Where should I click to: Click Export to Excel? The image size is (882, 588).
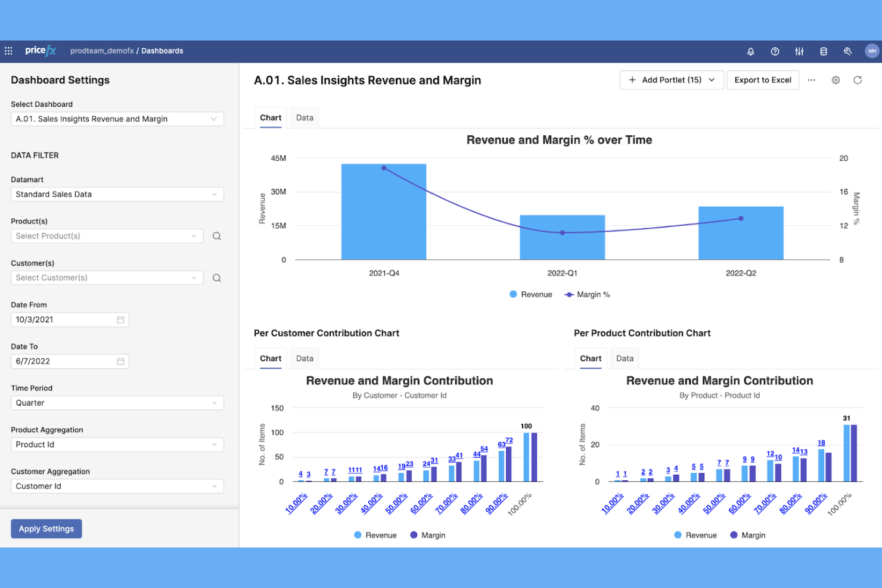763,80
